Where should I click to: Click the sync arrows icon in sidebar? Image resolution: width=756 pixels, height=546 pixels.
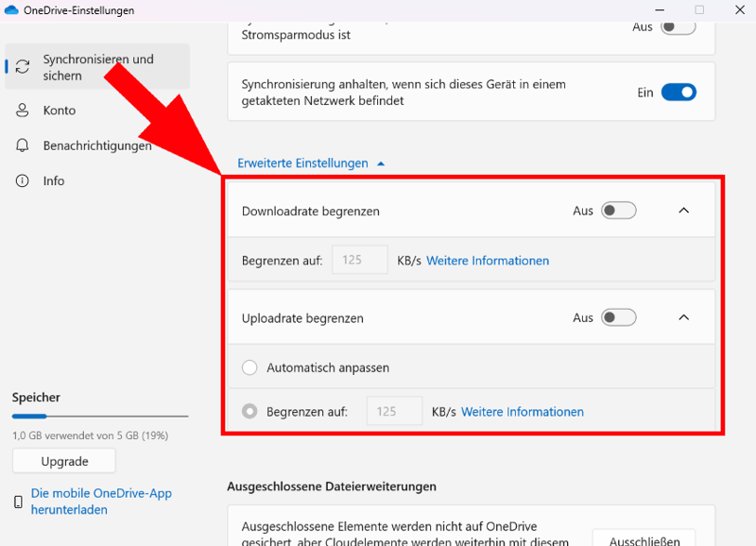(22, 66)
